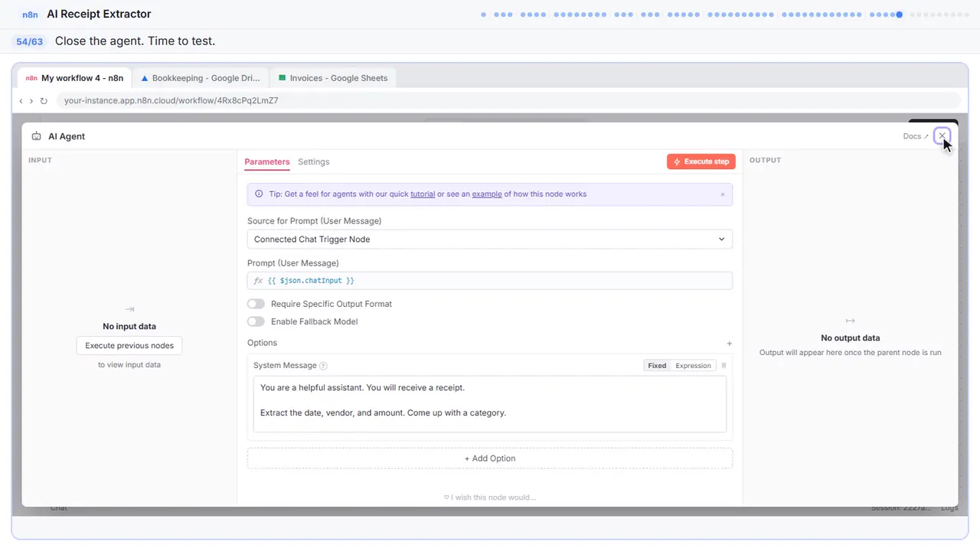Click the 'No output data' text
The height and width of the screenshot is (551, 980).
coord(850,338)
